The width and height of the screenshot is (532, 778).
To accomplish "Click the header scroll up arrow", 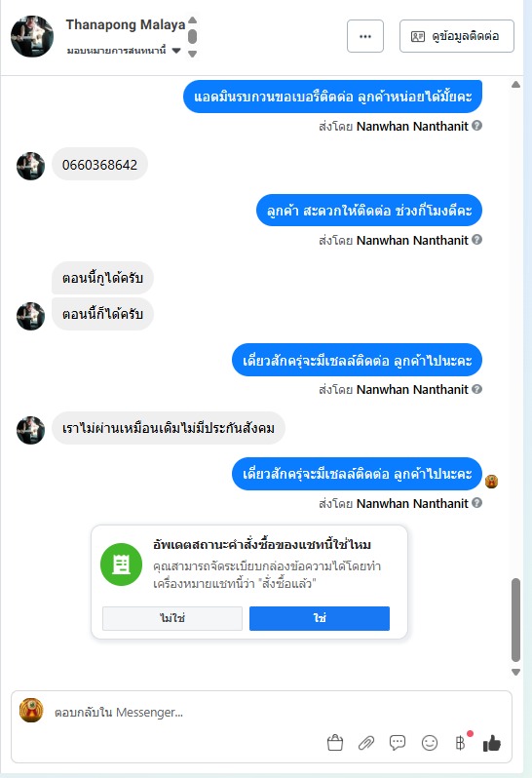I will coord(193,20).
